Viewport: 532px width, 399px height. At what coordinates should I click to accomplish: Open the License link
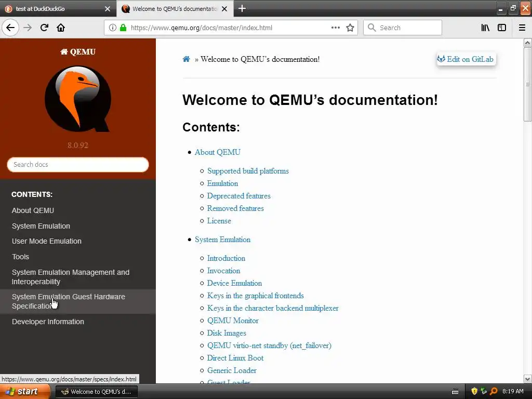tap(219, 221)
